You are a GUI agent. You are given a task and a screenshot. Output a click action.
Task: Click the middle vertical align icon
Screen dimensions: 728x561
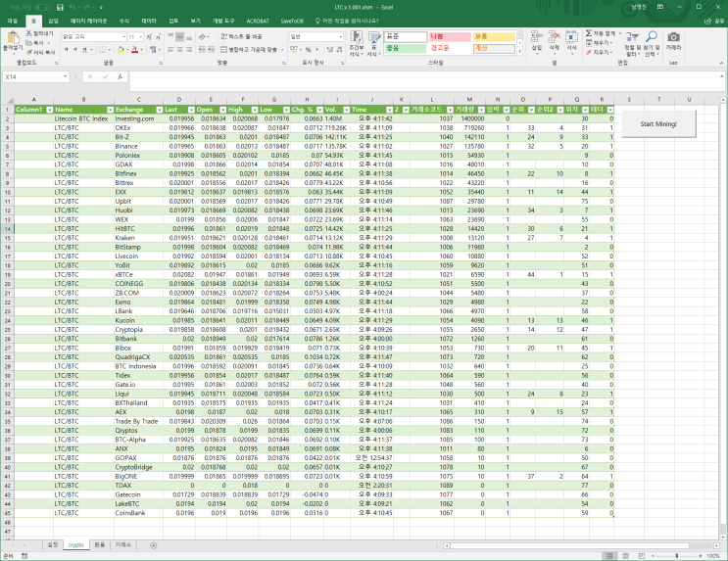179,36
